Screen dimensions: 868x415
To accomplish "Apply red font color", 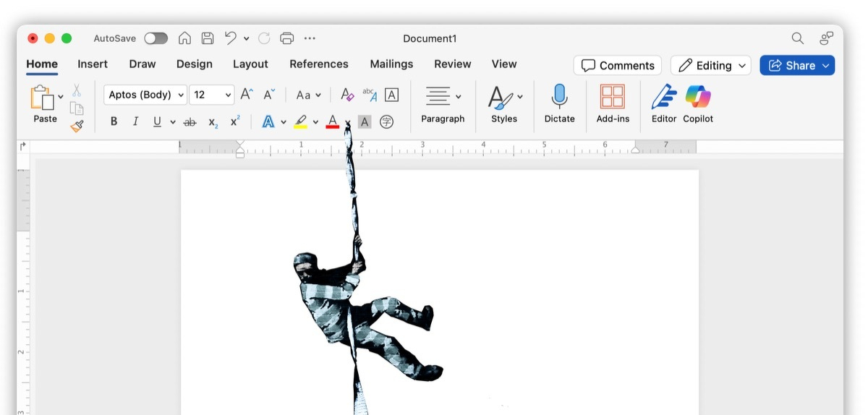I will (333, 122).
